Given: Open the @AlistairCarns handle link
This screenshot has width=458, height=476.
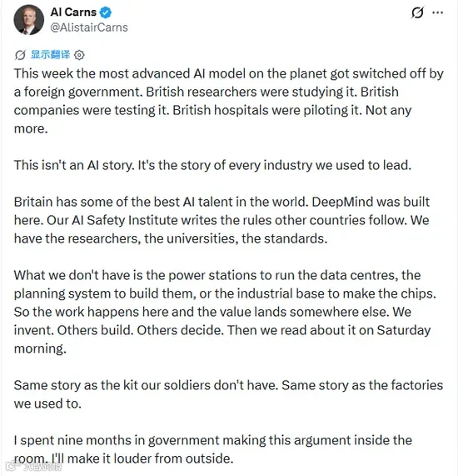Looking at the screenshot, I should tap(89, 28).
